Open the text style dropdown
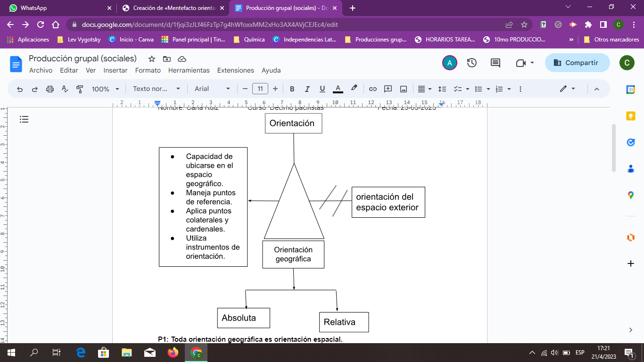 pyautogui.click(x=157, y=89)
